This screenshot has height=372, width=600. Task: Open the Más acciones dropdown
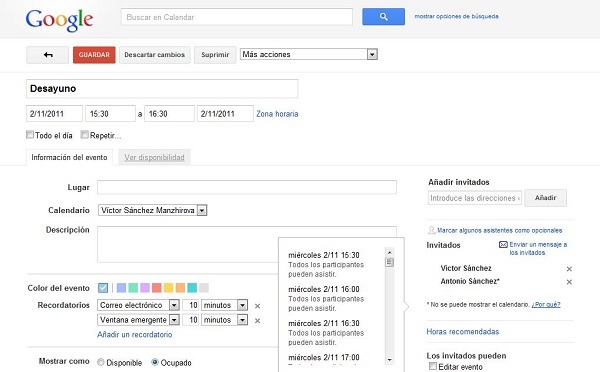(x=309, y=54)
